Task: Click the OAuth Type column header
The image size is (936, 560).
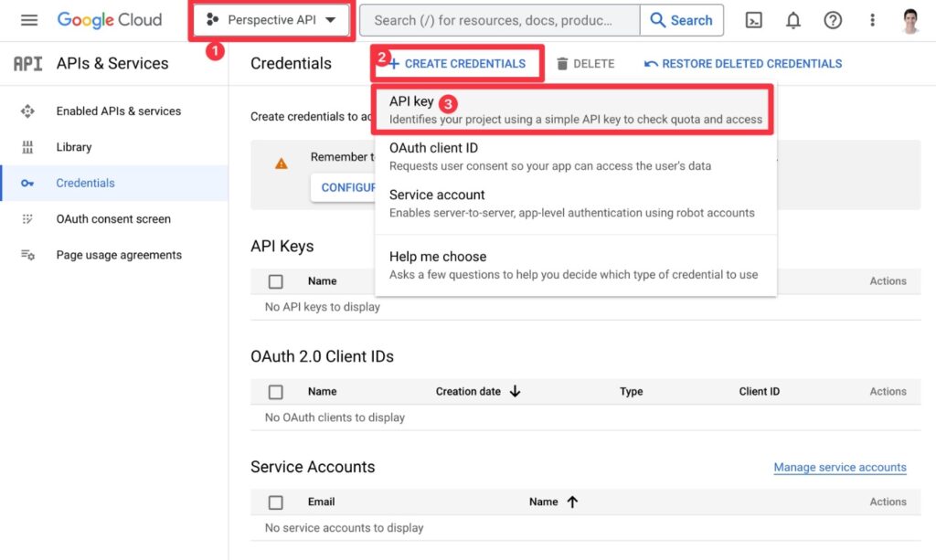Action: [x=631, y=391]
